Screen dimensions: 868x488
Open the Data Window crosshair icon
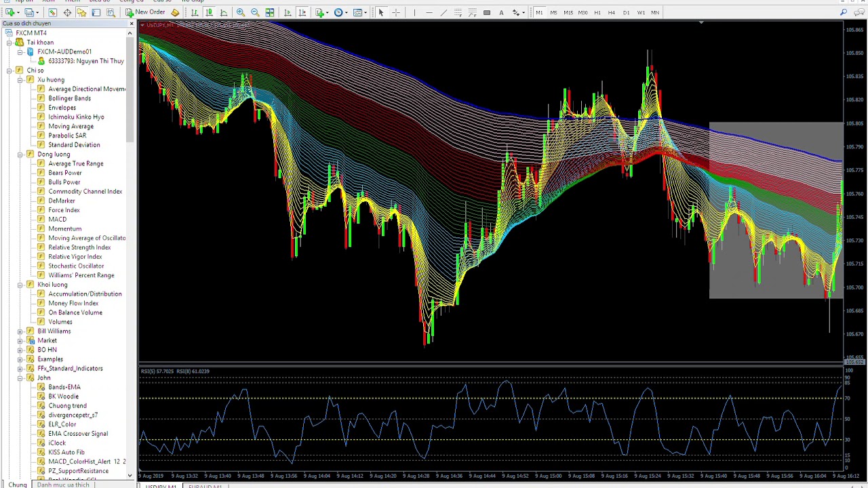pos(67,12)
